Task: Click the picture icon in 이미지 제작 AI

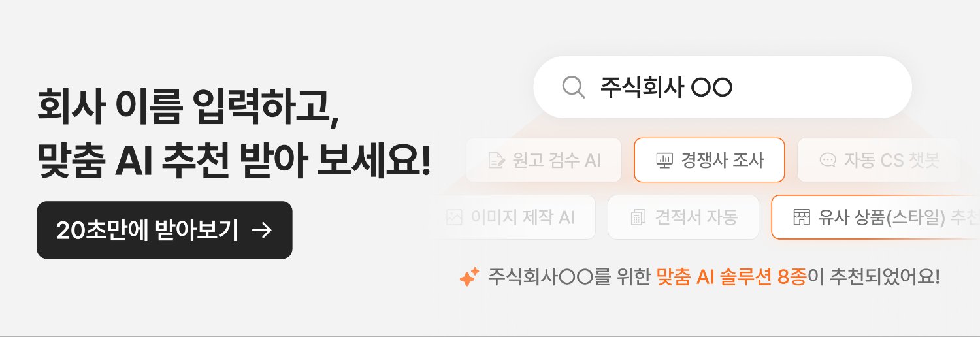Action: pos(454,217)
